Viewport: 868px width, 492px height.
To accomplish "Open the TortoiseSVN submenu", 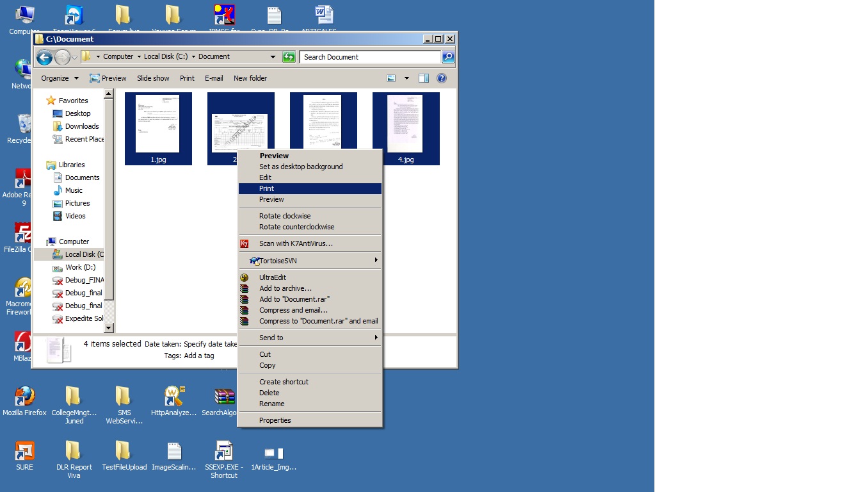I will pyautogui.click(x=310, y=261).
